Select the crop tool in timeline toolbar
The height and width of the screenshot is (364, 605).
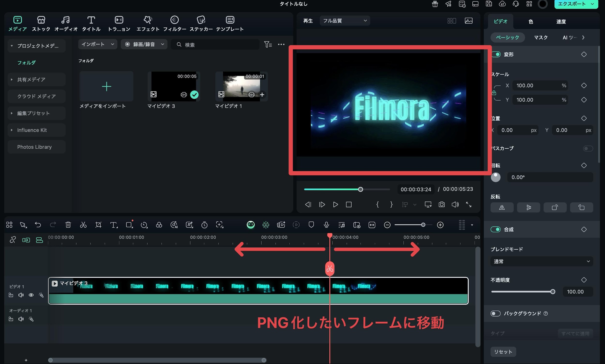pyautogui.click(x=98, y=225)
